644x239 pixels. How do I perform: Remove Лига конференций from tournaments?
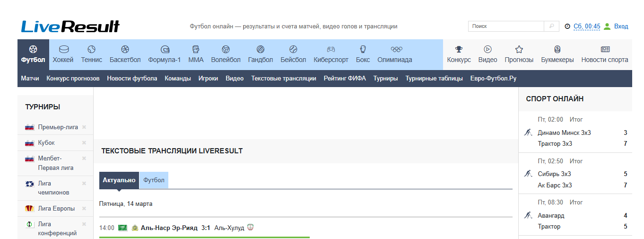(84, 224)
